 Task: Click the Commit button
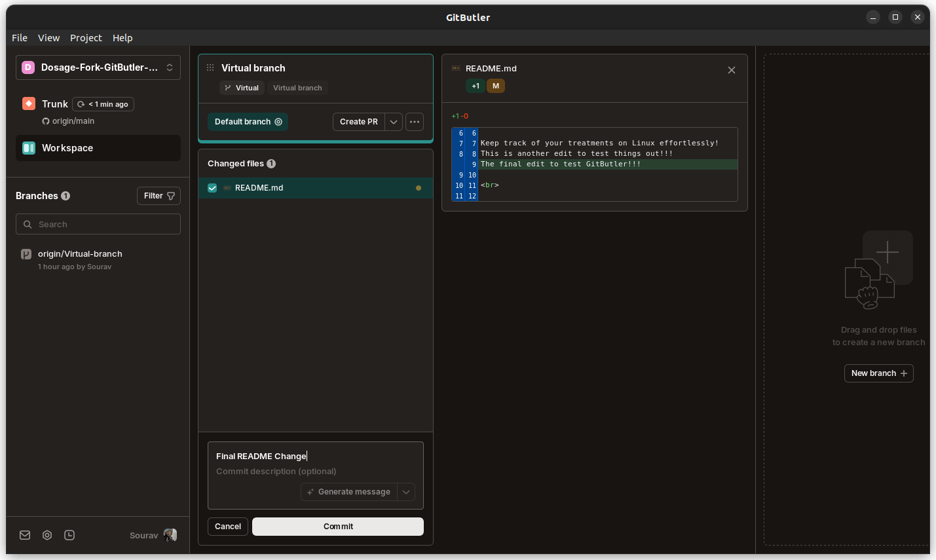click(337, 526)
